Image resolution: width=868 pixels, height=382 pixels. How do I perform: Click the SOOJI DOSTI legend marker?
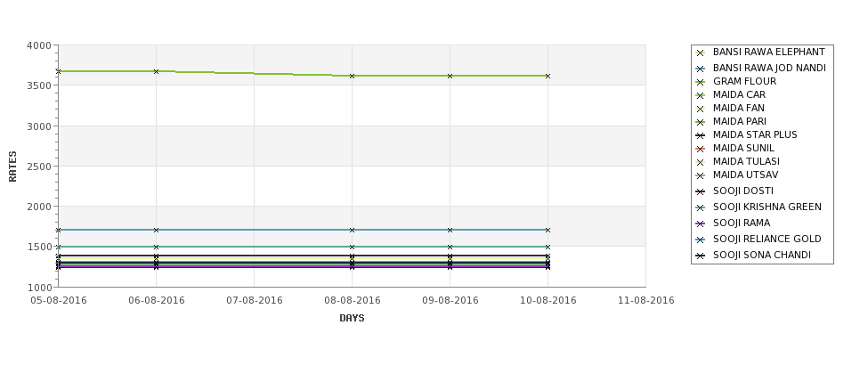pyautogui.click(x=700, y=191)
